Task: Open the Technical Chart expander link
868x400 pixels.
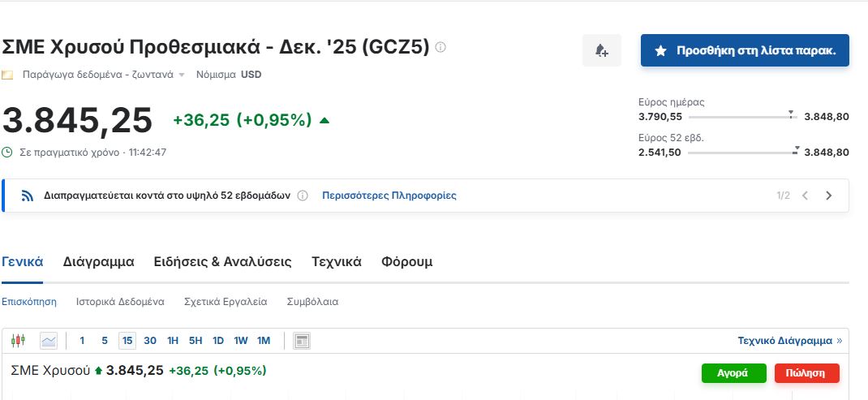Action: point(790,341)
